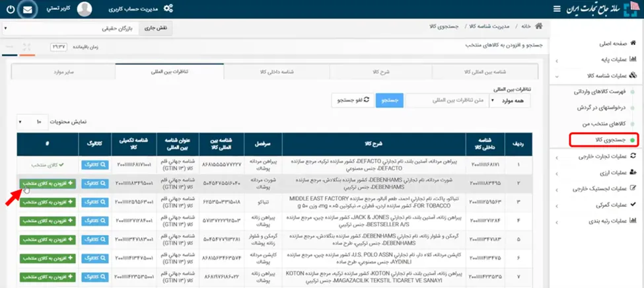Click the fullscreen expand arrows icon
Viewport: 644px width, 288px height.
pyautogui.click(x=26, y=46)
